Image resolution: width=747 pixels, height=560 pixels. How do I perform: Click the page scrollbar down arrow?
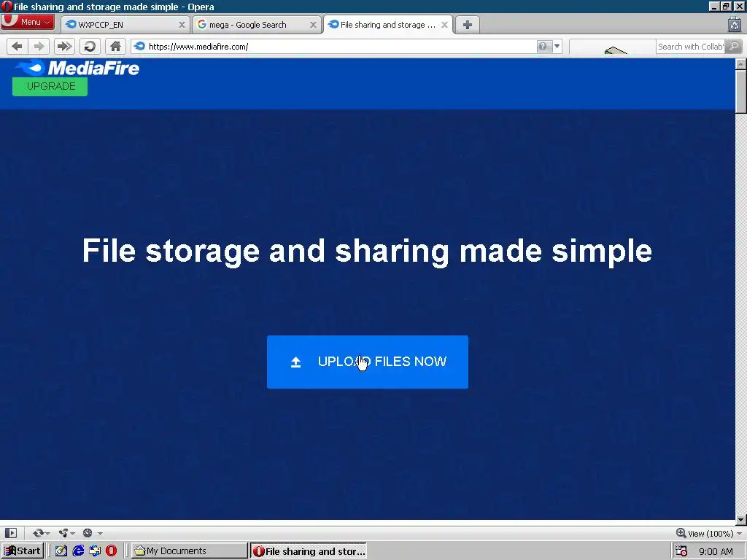click(741, 519)
